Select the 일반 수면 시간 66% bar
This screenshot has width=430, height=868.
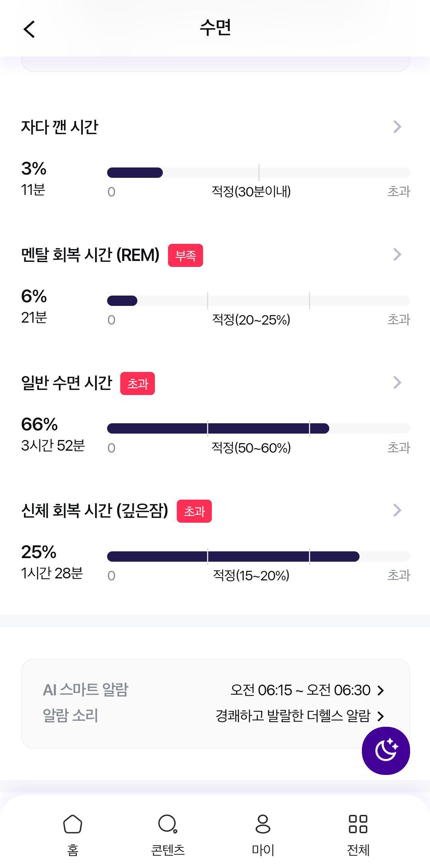[x=258, y=428]
